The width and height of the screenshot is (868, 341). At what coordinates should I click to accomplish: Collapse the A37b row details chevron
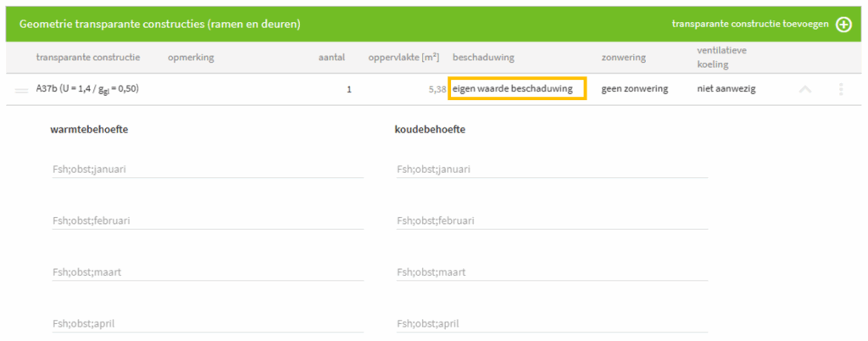pos(805,89)
